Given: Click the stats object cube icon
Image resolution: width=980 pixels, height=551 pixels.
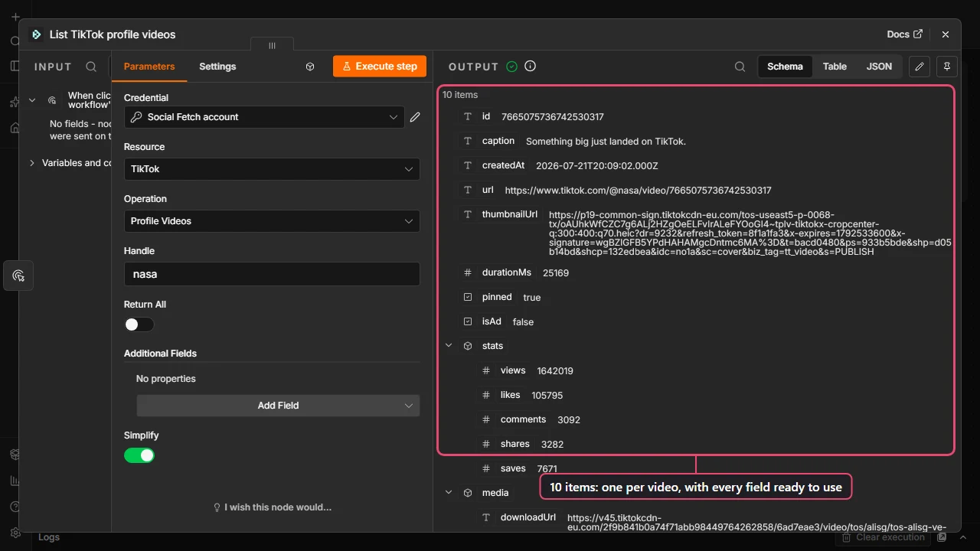Looking at the screenshot, I should point(468,346).
